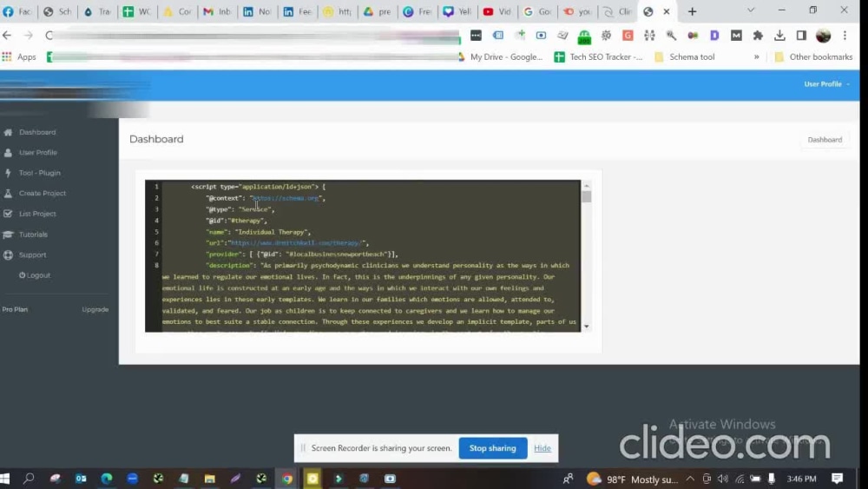The height and width of the screenshot is (489, 868).
Task: Toggle Chrome side panel icon
Action: [801, 36]
